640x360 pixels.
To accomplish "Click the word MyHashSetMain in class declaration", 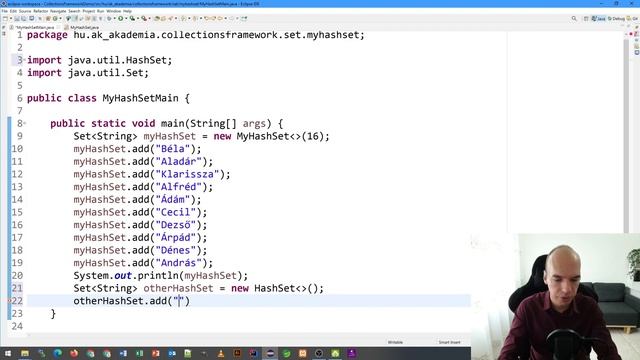I will point(140,98).
